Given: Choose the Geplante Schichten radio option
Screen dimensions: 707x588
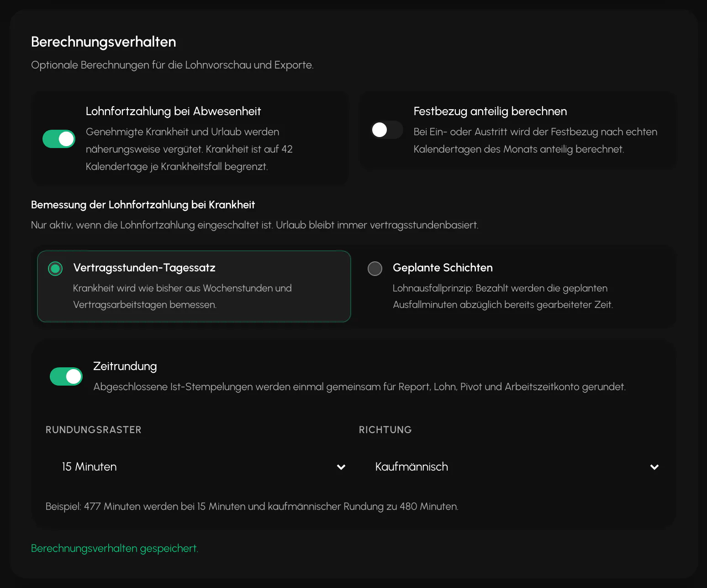Looking at the screenshot, I should (x=375, y=269).
